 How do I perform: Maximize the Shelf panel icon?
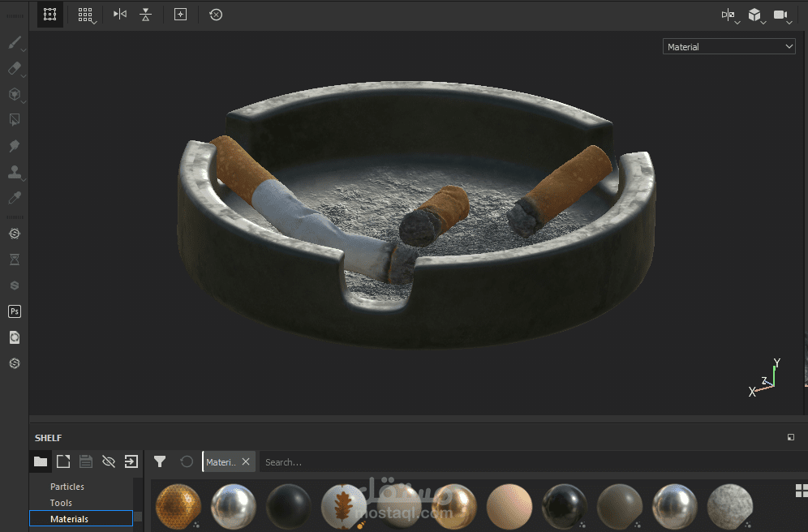click(x=791, y=437)
